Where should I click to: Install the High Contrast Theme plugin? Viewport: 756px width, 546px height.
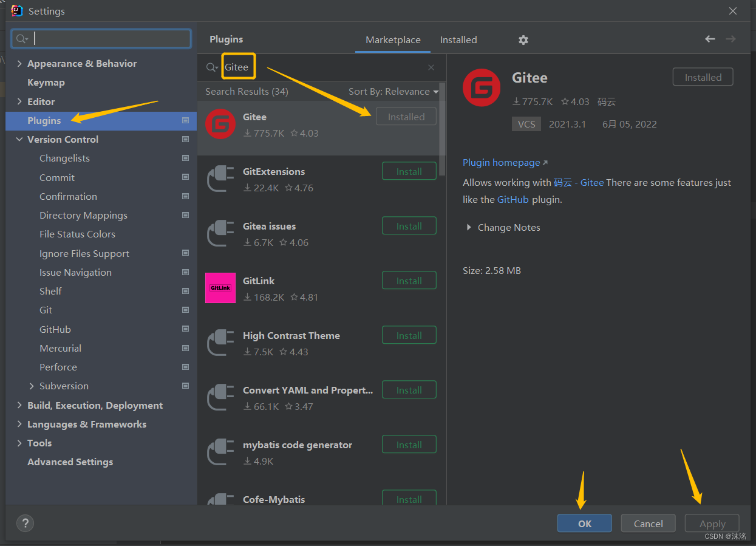409,335
